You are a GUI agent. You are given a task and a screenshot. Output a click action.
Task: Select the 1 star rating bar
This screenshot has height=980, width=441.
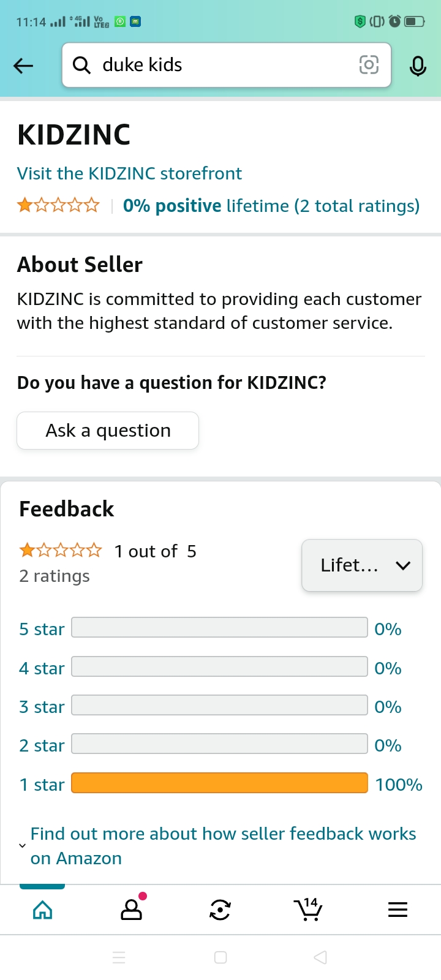219,783
